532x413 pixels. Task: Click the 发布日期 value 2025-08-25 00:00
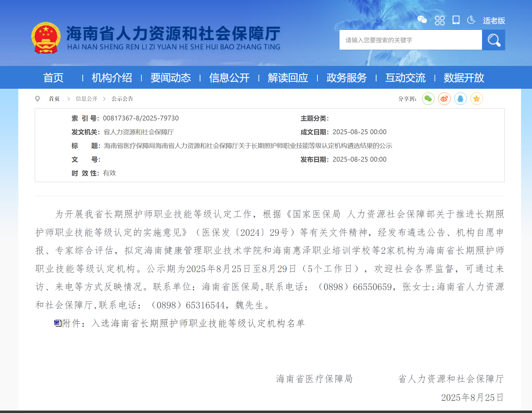360,160
